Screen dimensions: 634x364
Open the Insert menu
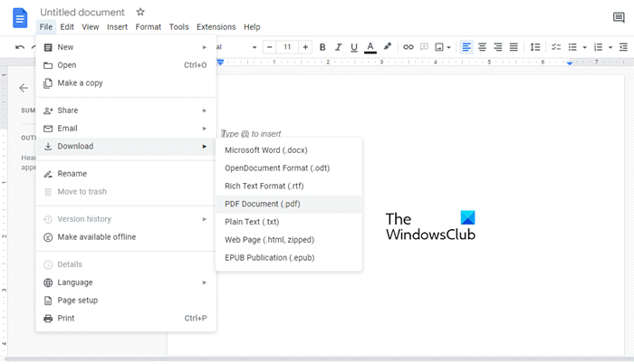[x=117, y=26]
